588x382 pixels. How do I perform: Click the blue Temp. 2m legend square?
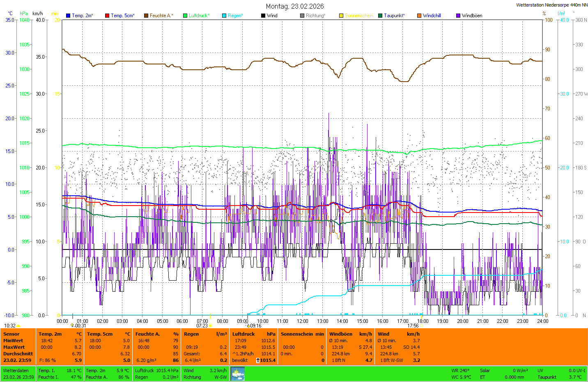(68, 16)
